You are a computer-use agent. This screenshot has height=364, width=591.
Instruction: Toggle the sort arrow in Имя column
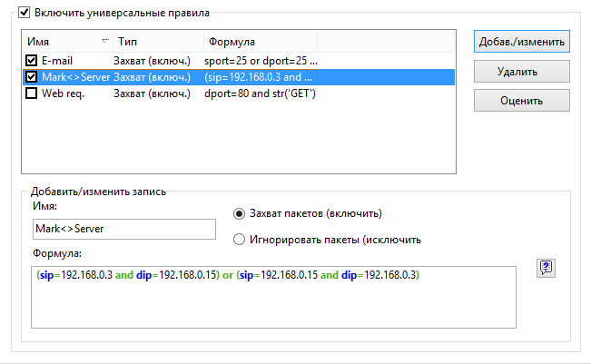(105, 41)
